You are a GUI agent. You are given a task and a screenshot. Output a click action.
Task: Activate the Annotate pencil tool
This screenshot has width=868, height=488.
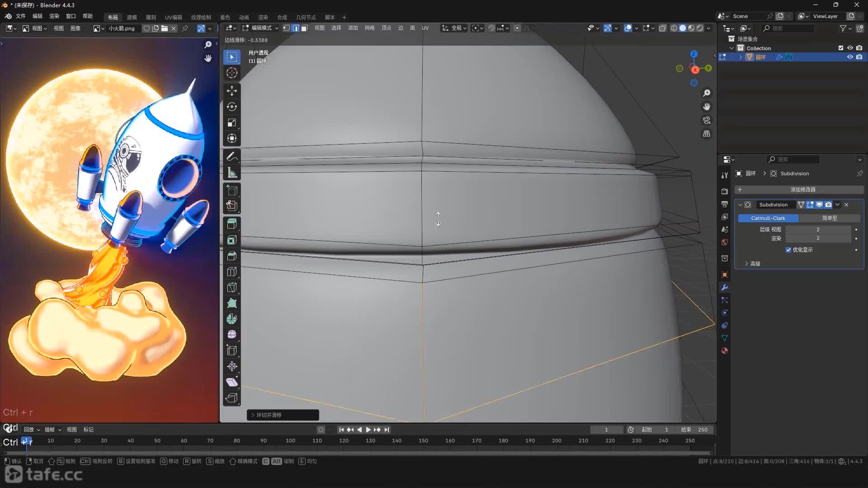coord(231,156)
